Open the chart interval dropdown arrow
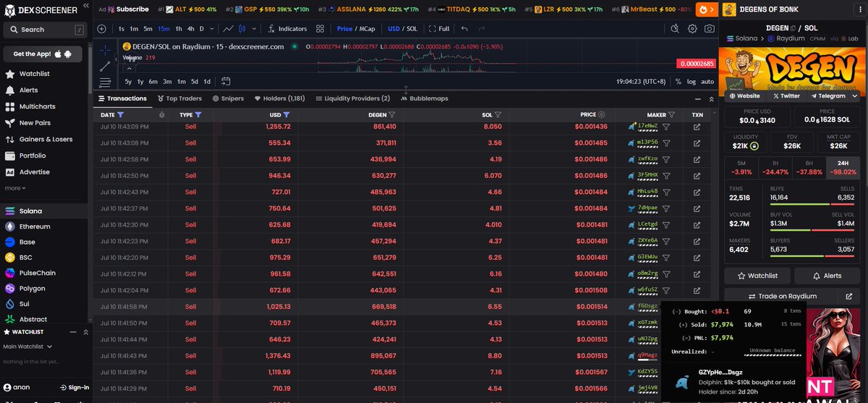868x403 pixels. pyautogui.click(x=213, y=29)
